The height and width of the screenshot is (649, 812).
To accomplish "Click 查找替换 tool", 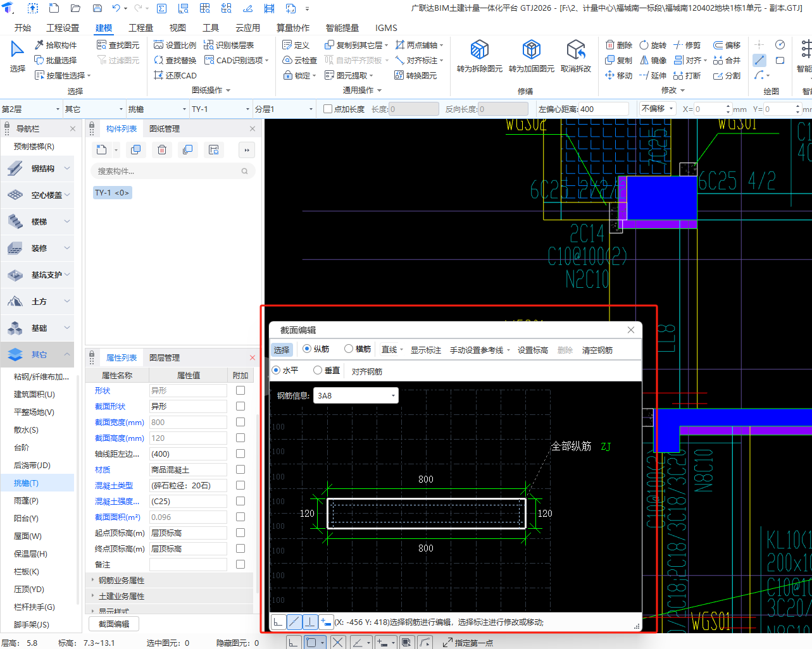I will (175, 60).
